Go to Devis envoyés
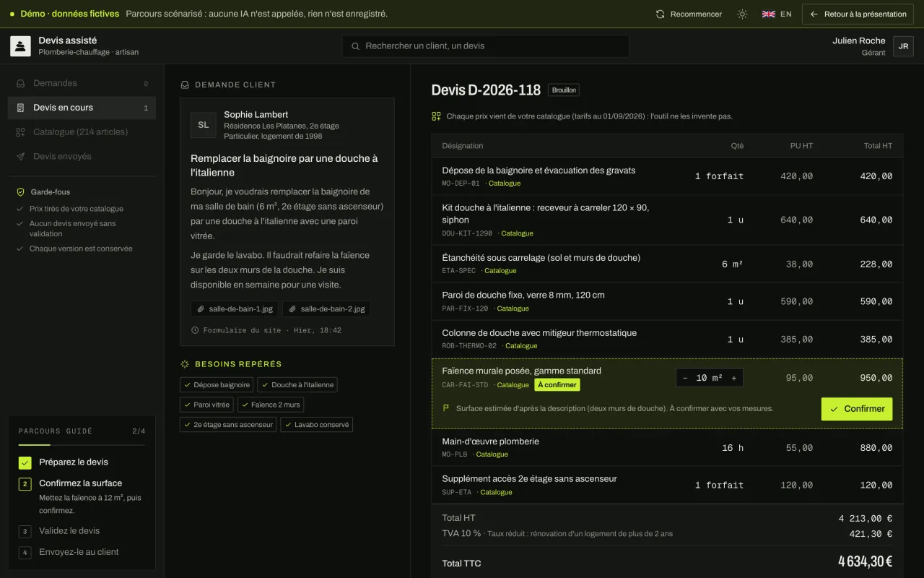Viewport: 924px width, 578px height. pyautogui.click(x=82, y=156)
